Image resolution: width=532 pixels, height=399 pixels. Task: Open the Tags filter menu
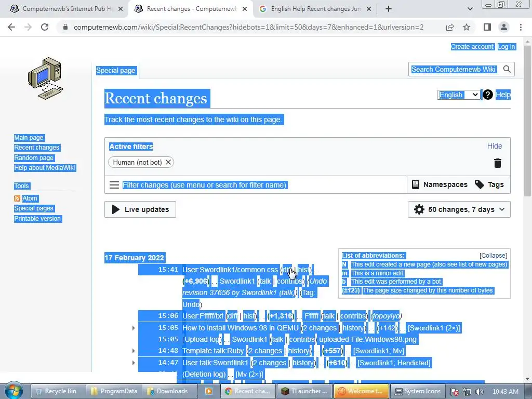point(489,184)
